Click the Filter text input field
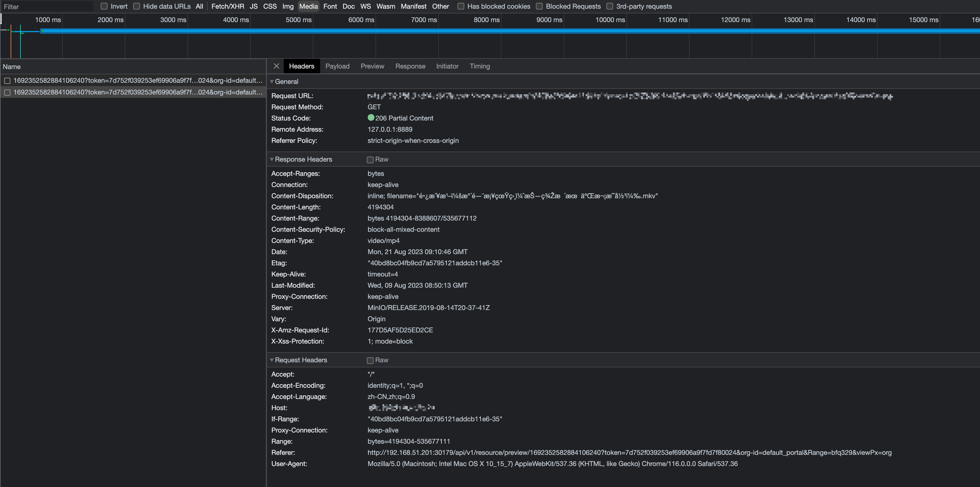Viewport: 980px width, 487px height. coord(48,6)
